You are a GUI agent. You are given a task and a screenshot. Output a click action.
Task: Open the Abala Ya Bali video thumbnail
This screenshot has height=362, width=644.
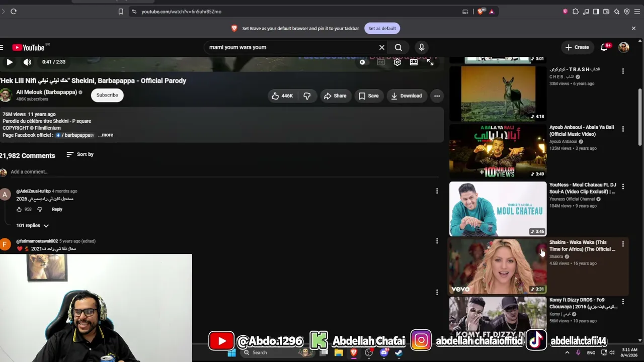[x=498, y=151]
